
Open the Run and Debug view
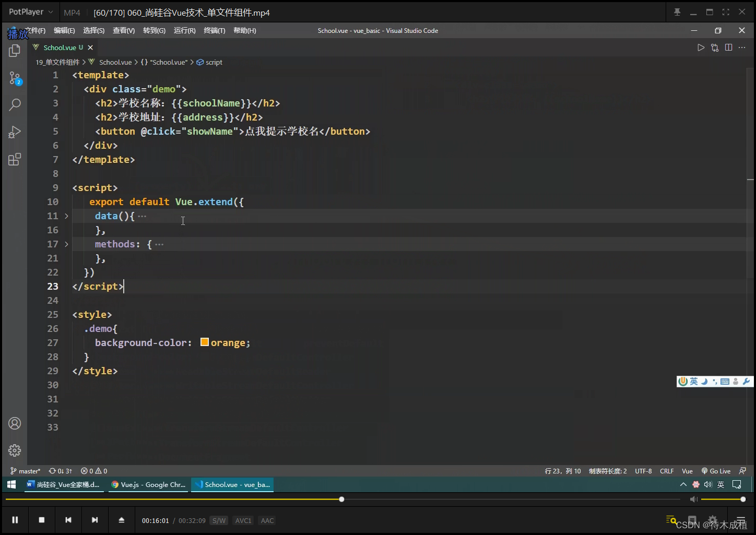(15, 132)
